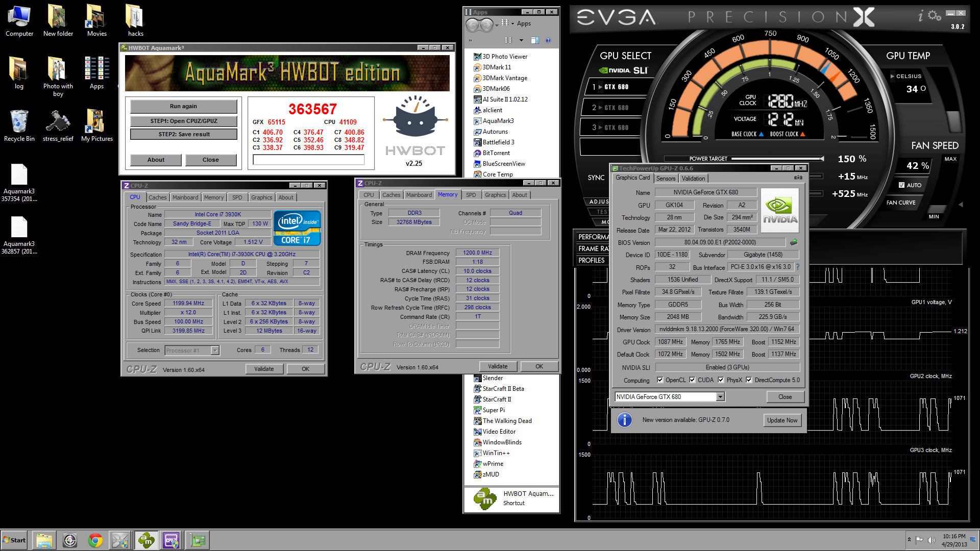Click the Intel Core i7 logo in CPU-Z
This screenshot has height=551, width=980.
pyautogui.click(x=297, y=228)
